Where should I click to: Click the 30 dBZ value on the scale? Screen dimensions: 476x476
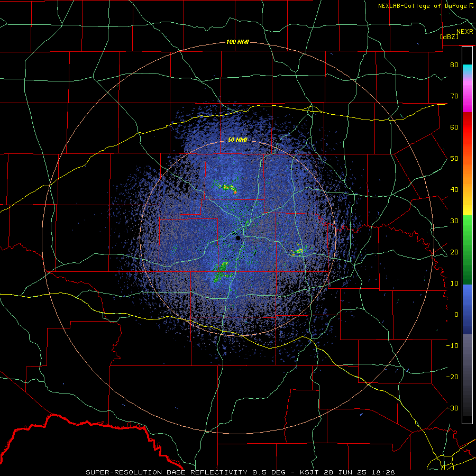[x=454, y=221]
